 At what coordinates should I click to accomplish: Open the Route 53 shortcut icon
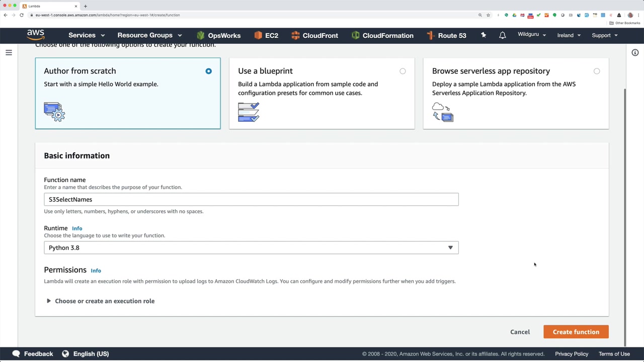(430, 35)
